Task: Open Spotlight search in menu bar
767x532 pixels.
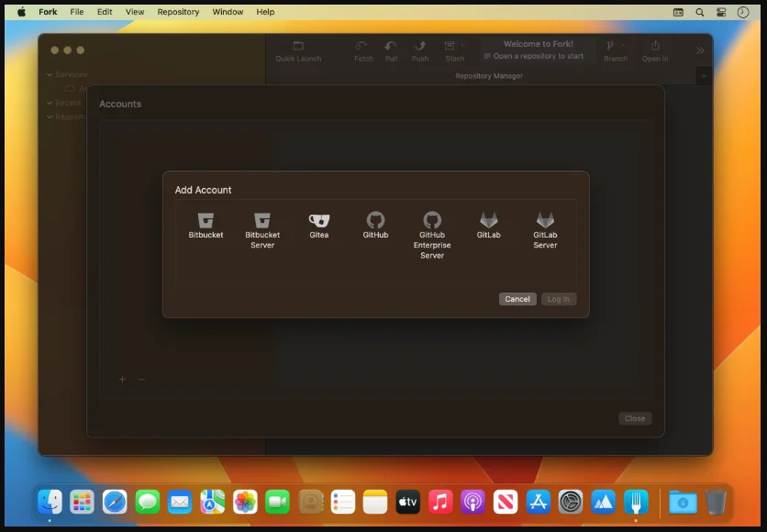Action: coord(699,12)
